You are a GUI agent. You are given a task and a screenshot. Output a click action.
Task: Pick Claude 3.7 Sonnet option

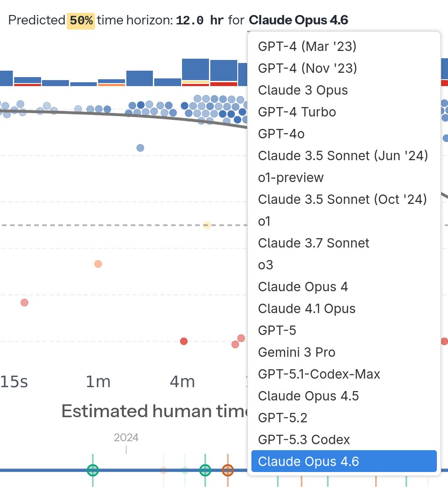344,243
